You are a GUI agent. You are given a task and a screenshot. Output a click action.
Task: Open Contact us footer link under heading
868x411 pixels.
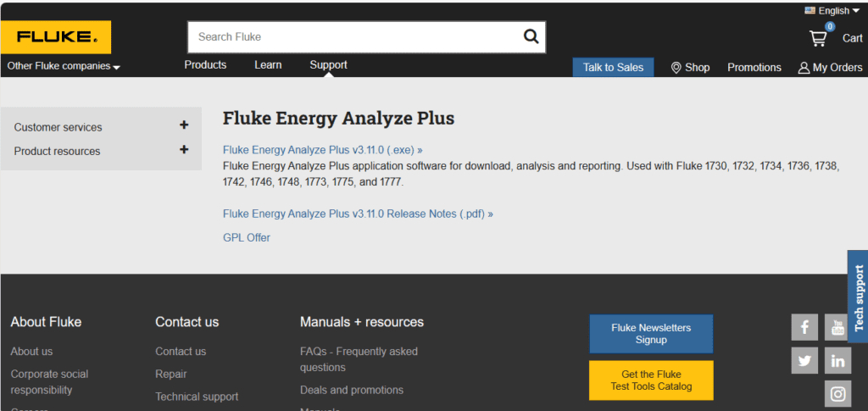[x=181, y=352]
